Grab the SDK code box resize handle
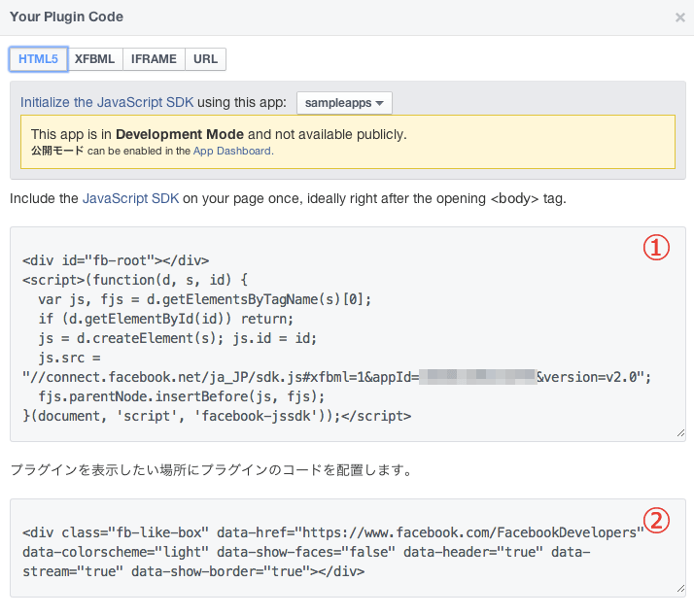Screen dimensions: 694x616 pyautogui.click(x=680, y=433)
